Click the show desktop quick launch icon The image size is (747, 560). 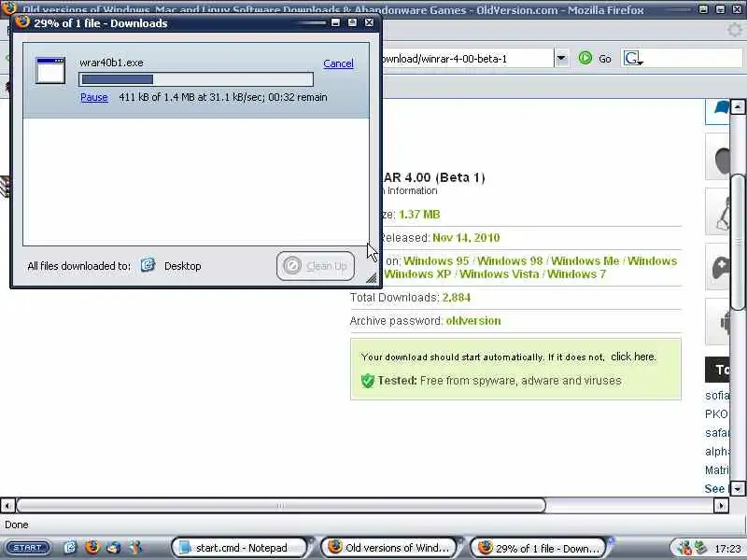click(70, 548)
